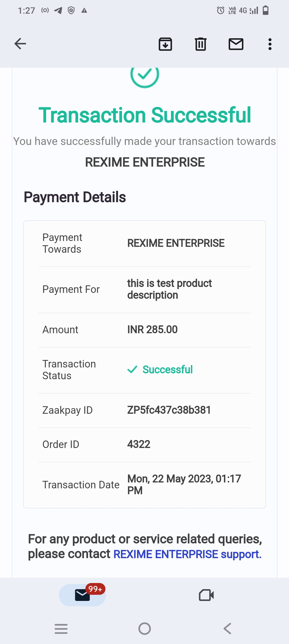Archive this email
This screenshot has width=289, height=644.
(x=165, y=44)
